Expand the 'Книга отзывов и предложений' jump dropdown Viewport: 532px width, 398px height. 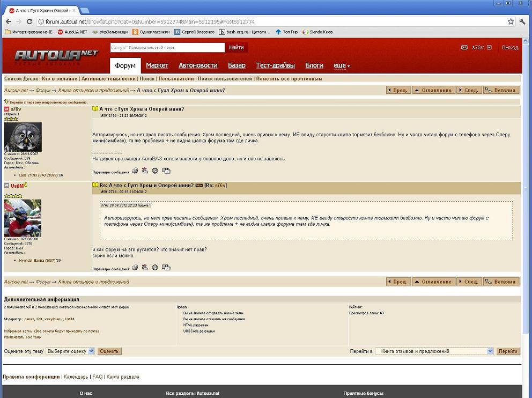coord(434,351)
